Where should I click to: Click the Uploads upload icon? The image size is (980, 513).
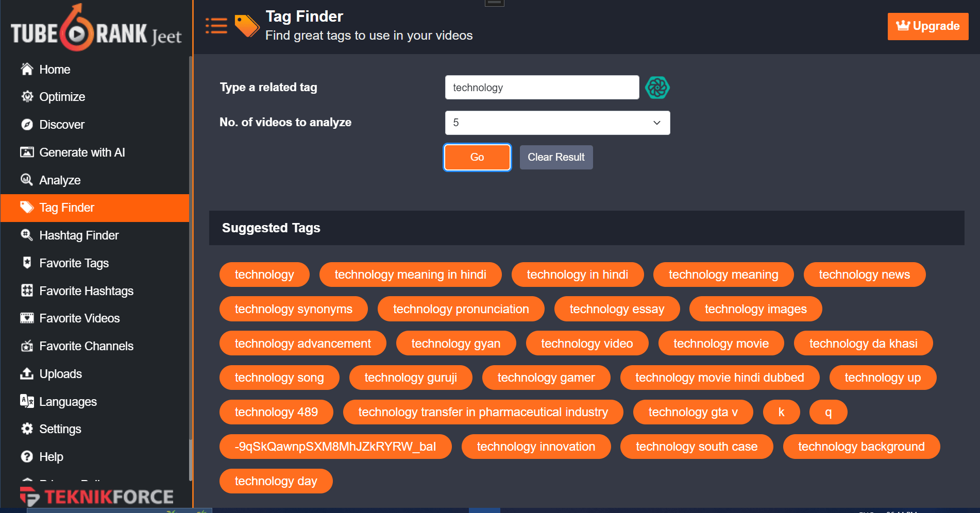point(27,373)
